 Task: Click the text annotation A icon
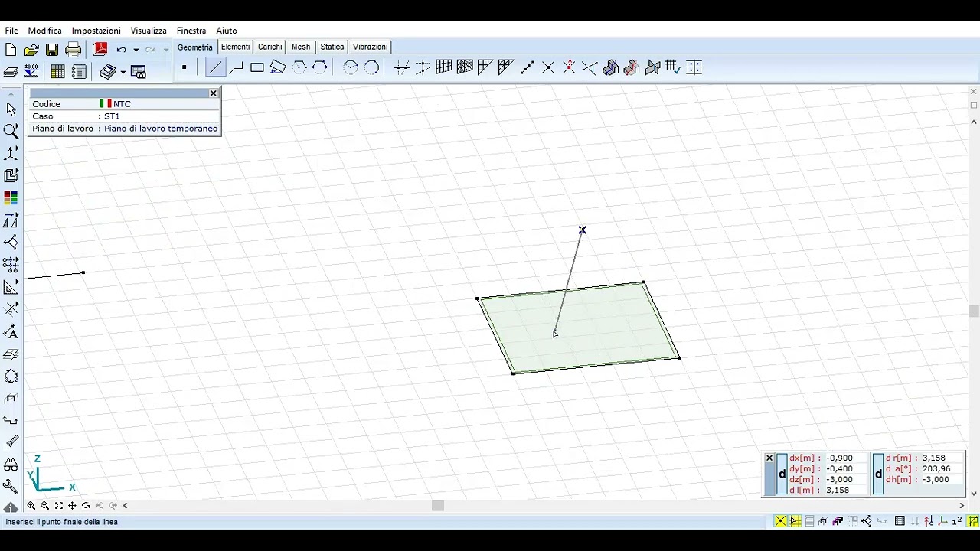click(11, 332)
